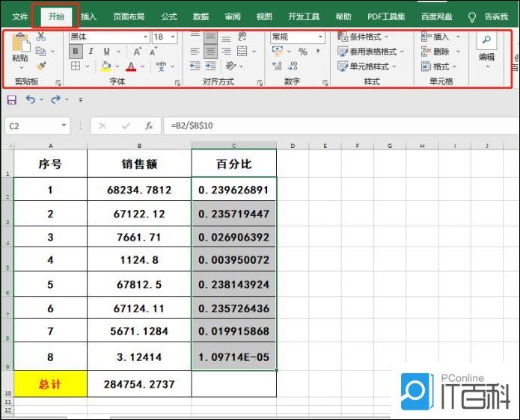Image resolution: width=520 pixels, height=420 pixels.
Task: Toggle underline formatting
Action: coord(105,52)
